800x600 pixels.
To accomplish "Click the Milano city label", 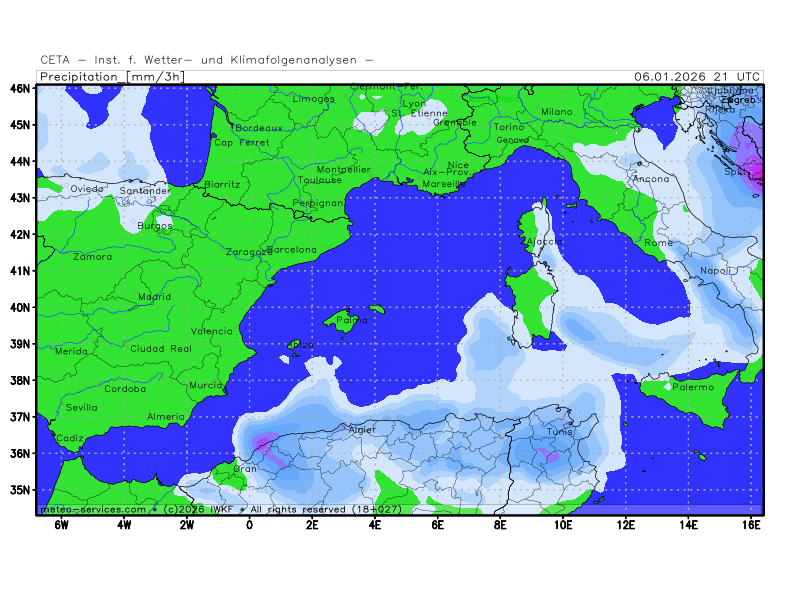I will click(x=557, y=112).
